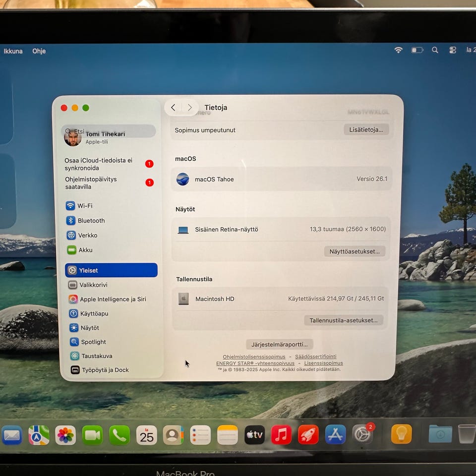Open Control Center in menu bar
This screenshot has width=476, height=476.
tap(452, 50)
